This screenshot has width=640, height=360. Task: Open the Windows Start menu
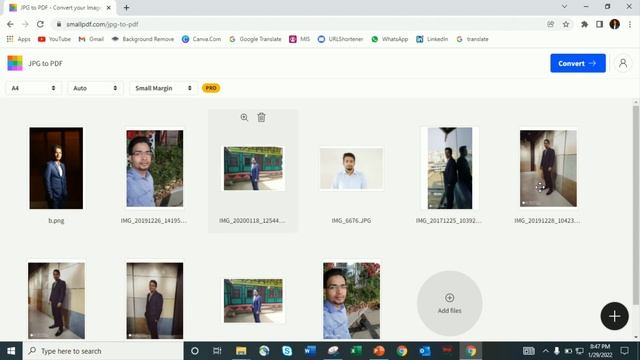pyautogui.click(x=11, y=351)
